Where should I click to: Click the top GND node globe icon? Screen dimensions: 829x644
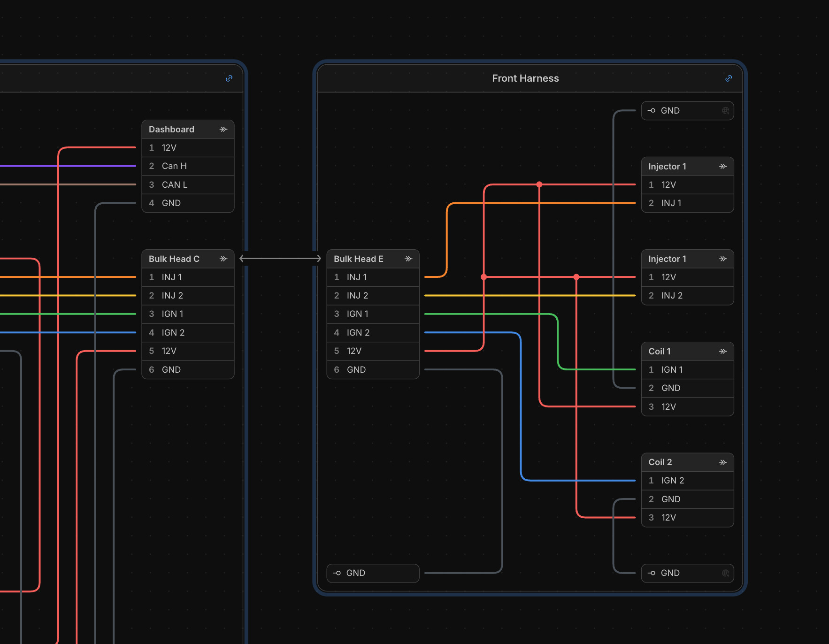coord(726,111)
